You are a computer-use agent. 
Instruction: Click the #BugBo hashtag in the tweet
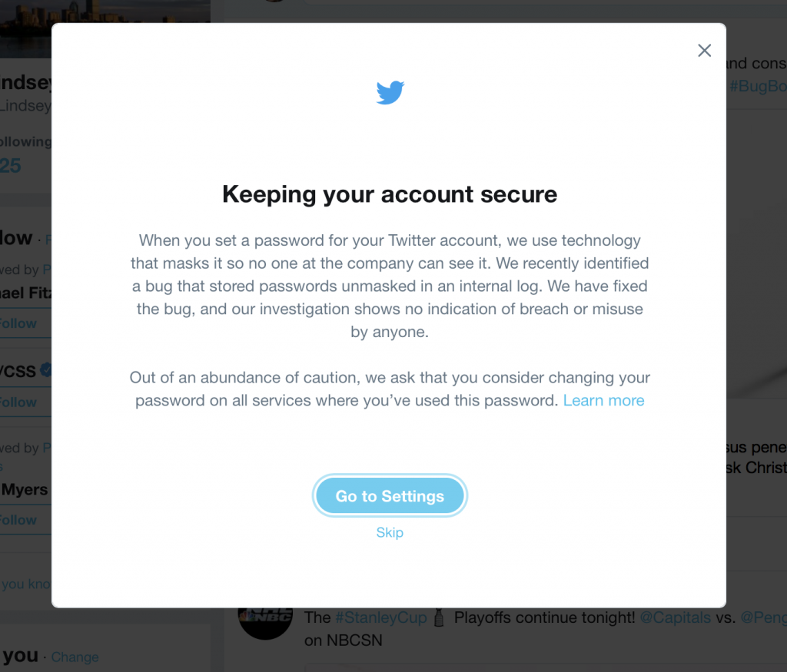coord(755,86)
